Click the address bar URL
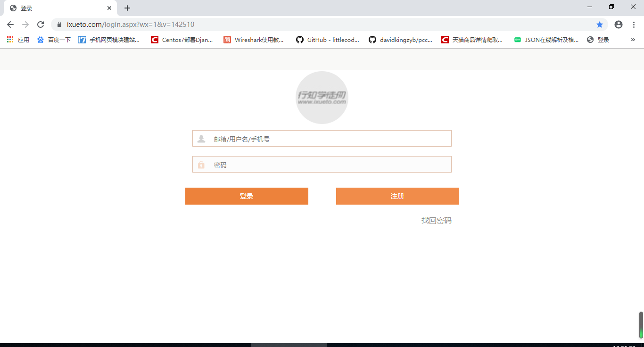The height and width of the screenshot is (347, 644). (131, 25)
